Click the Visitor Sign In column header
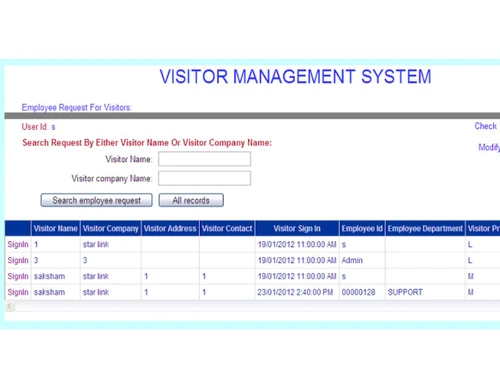 (x=297, y=228)
